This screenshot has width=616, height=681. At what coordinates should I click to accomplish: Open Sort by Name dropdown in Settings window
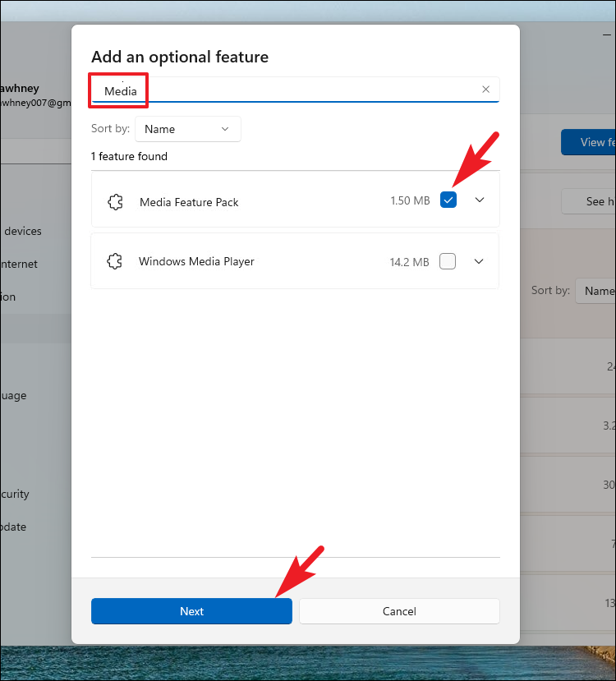[595, 291]
